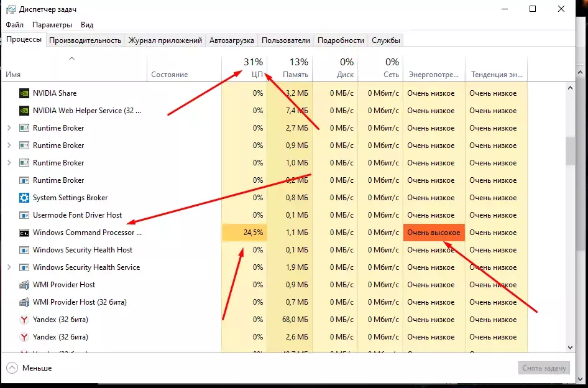This screenshot has width=588, height=388.
Task: Click the Windows Command Processor icon
Action: pos(24,233)
